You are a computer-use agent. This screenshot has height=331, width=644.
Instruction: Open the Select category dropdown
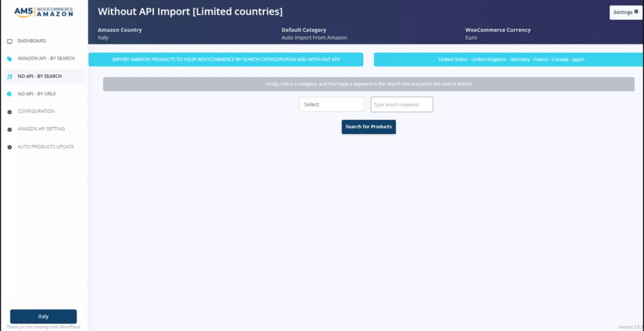pyautogui.click(x=332, y=104)
